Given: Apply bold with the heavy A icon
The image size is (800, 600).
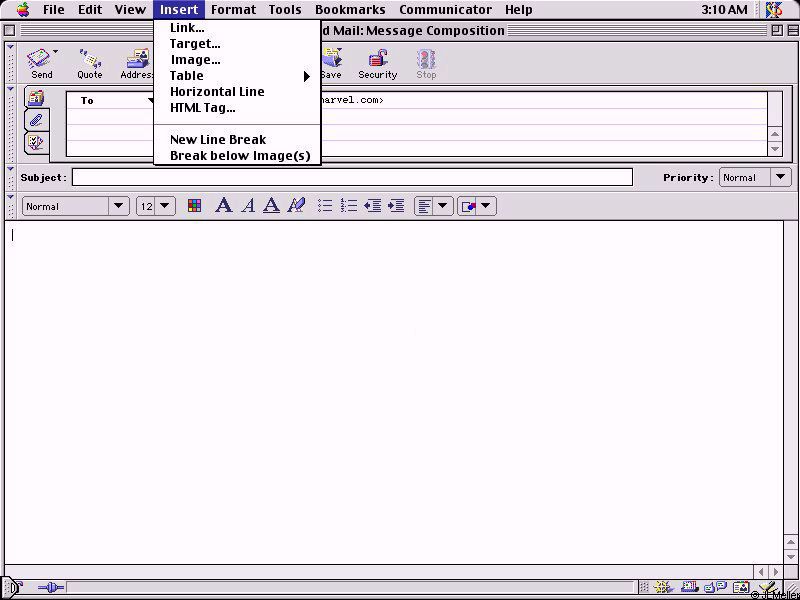Looking at the screenshot, I should [x=223, y=206].
